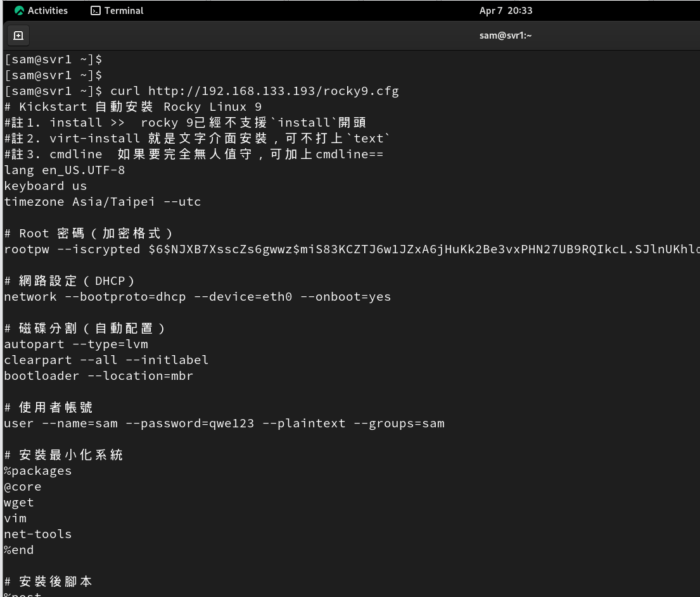Image resolution: width=700 pixels, height=597 pixels.
Task: Click the 'timezone Asia/Taipei --utc' line
Action: (103, 202)
